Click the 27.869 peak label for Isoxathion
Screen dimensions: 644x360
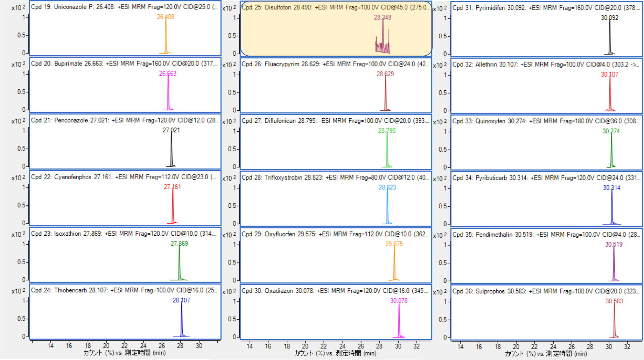179,244
